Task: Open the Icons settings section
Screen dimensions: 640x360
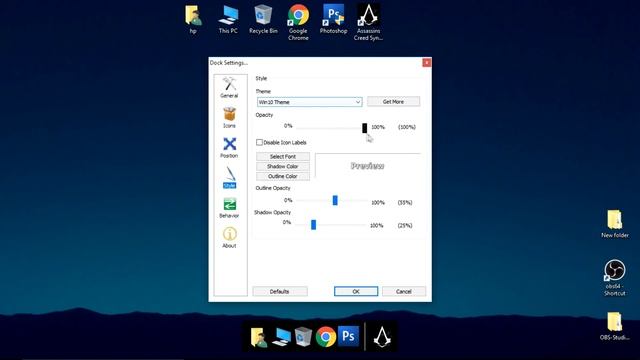Action: click(229, 118)
